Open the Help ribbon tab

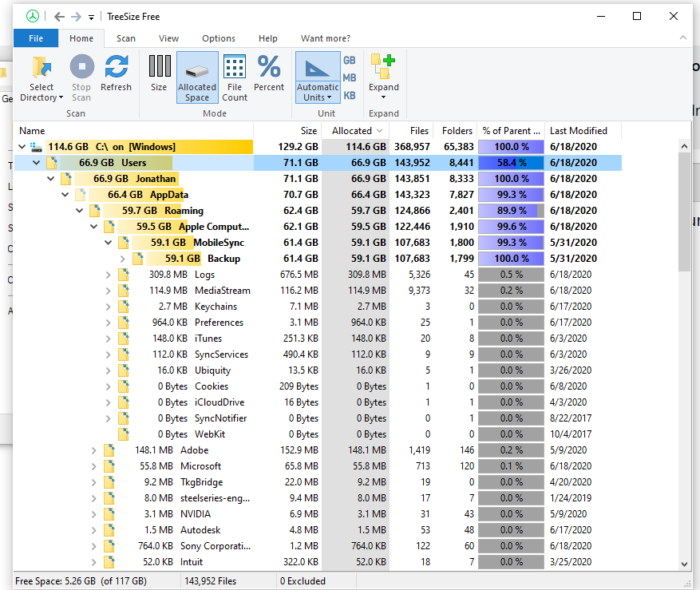tap(268, 38)
